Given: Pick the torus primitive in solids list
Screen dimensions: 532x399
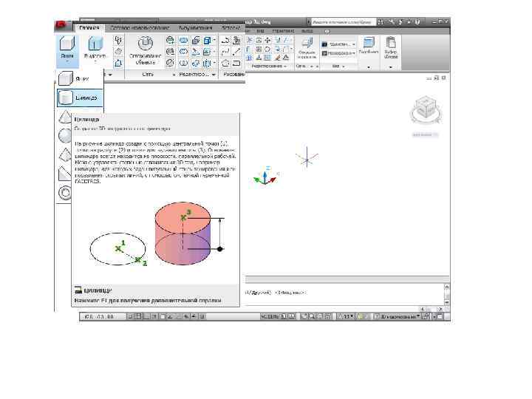Looking at the screenshot, I should (65, 192).
